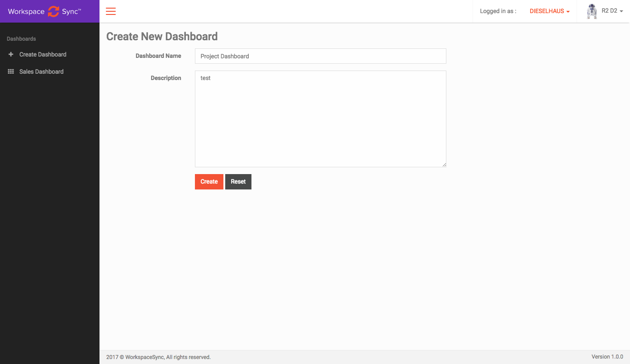Click the Version 1.0.0 footer text
The height and width of the screenshot is (364, 630).
[607, 357]
